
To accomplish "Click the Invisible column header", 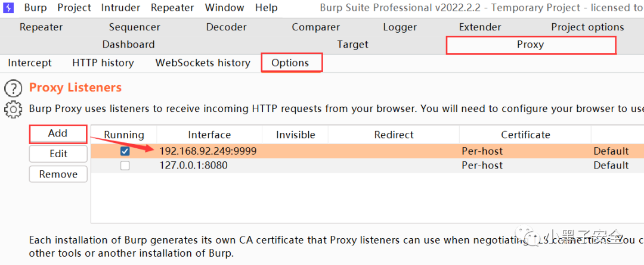I will pyautogui.click(x=295, y=135).
